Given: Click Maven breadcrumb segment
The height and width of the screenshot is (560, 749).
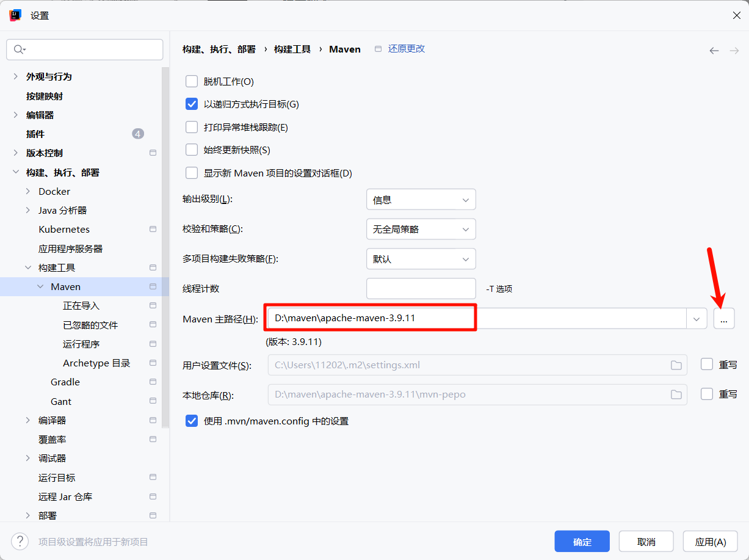Looking at the screenshot, I should [x=345, y=49].
